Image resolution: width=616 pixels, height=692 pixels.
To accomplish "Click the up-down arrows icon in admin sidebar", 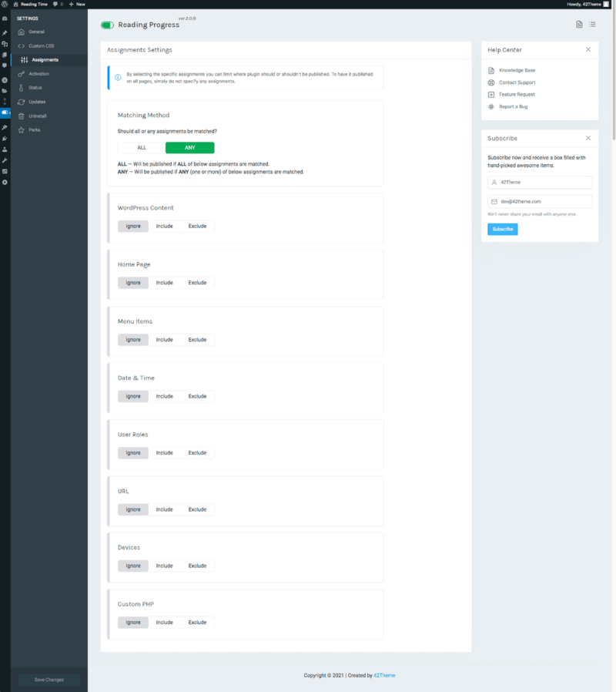I will click(x=5, y=102).
